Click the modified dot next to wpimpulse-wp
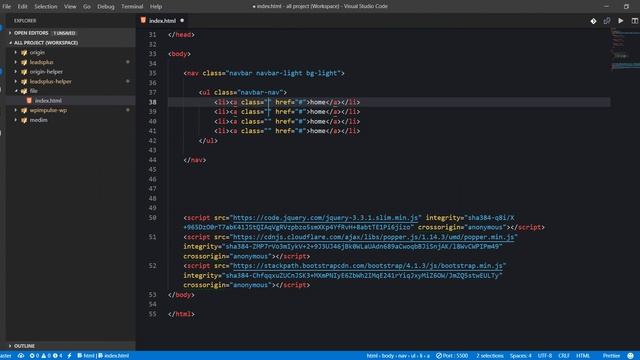The image size is (640, 360). click(x=128, y=110)
